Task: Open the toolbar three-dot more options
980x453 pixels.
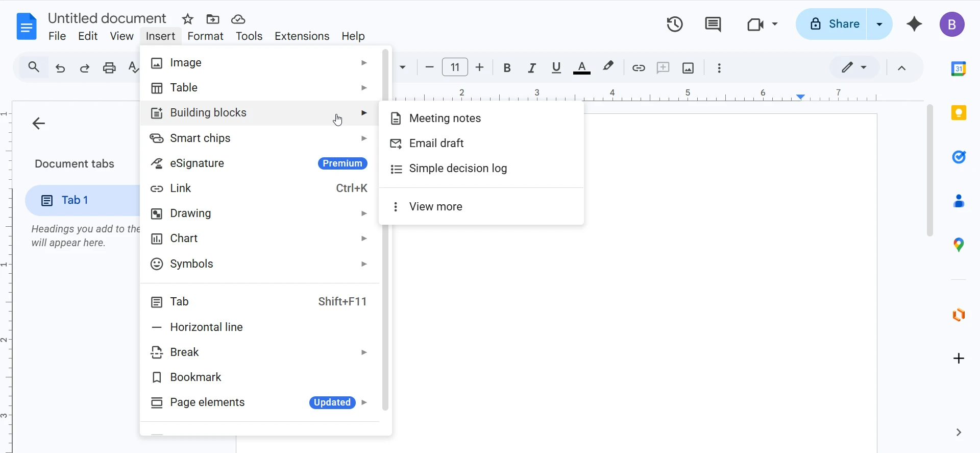Action: 719,68
